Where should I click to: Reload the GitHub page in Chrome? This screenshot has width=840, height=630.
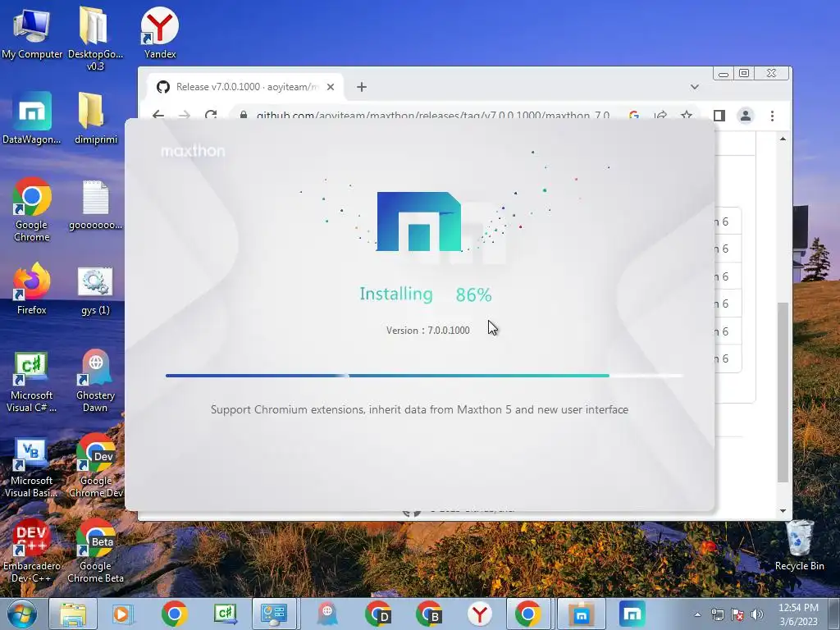pos(211,115)
